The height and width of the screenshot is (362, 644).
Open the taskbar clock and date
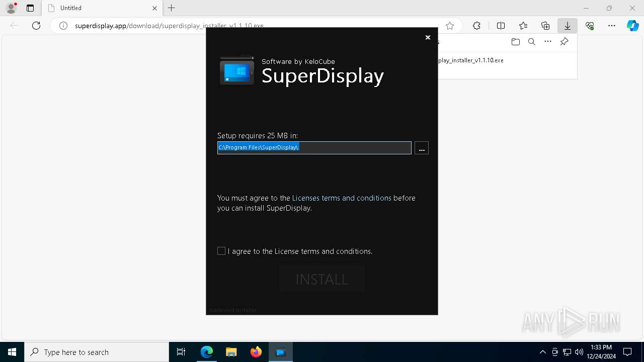click(601, 352)
